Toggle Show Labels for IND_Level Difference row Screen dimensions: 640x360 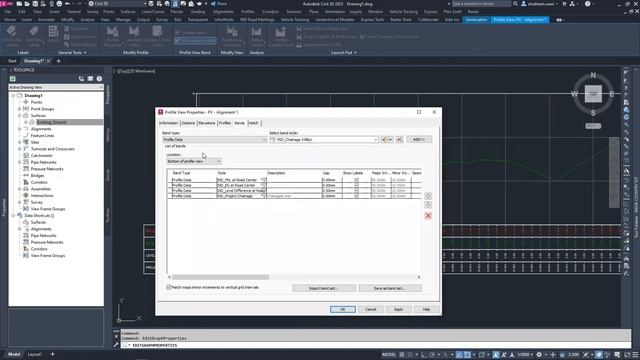356,190
